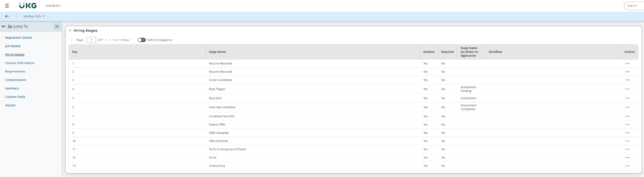The width and height of the screenshot is (644, 177).
Task: Go to next page arrow
Action: pyautogui.click(x=106, y=40)
